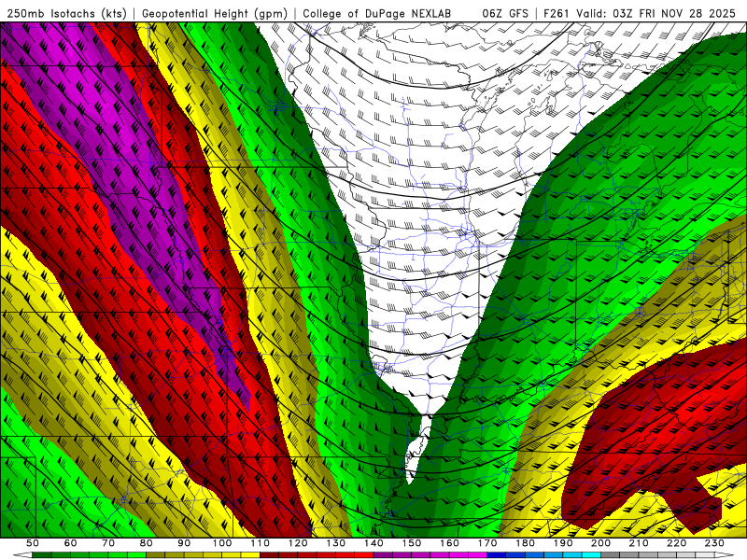Click the 160 knots legend label
The image size is (747, 560).
(450, 543)
